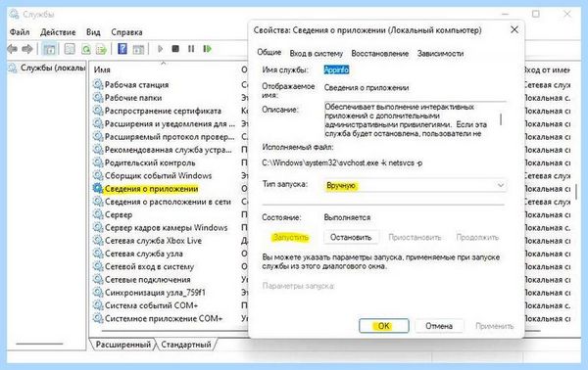Image resolution: width=588 pixels, height=370 pixels.
Task: Click the gear icon beside Сервер
Action: (x=98, y=214)
